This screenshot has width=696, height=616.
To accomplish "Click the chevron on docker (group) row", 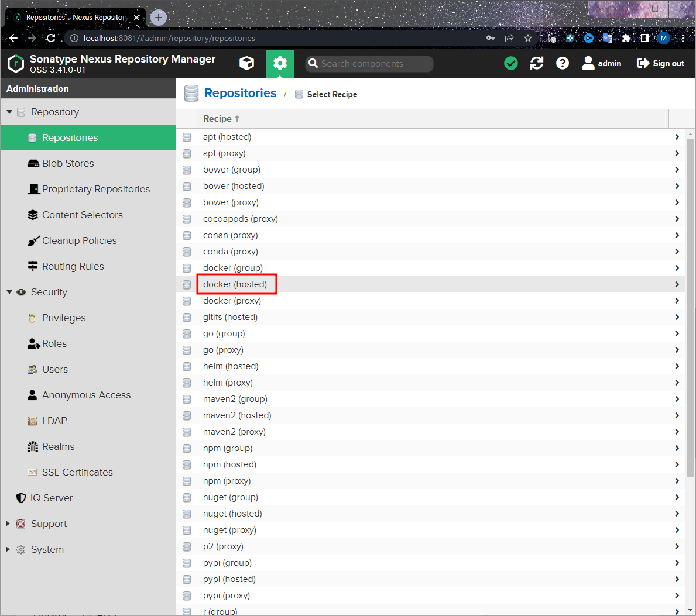I will point(677,268).
